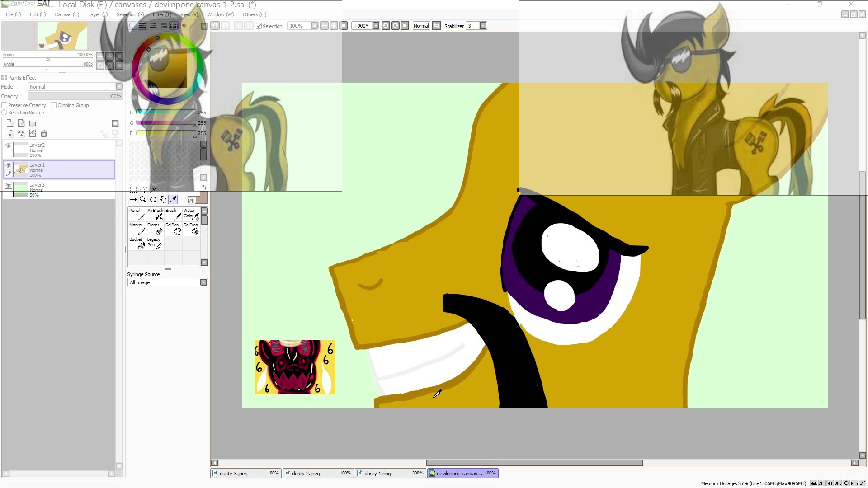
Task: Choose the Rotate view tool
Action: [153, 200]
